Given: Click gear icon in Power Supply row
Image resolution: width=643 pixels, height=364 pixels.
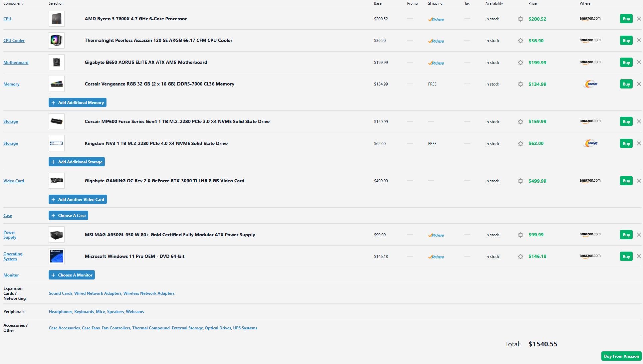Looking at the screenshot, I should (520, 235).
